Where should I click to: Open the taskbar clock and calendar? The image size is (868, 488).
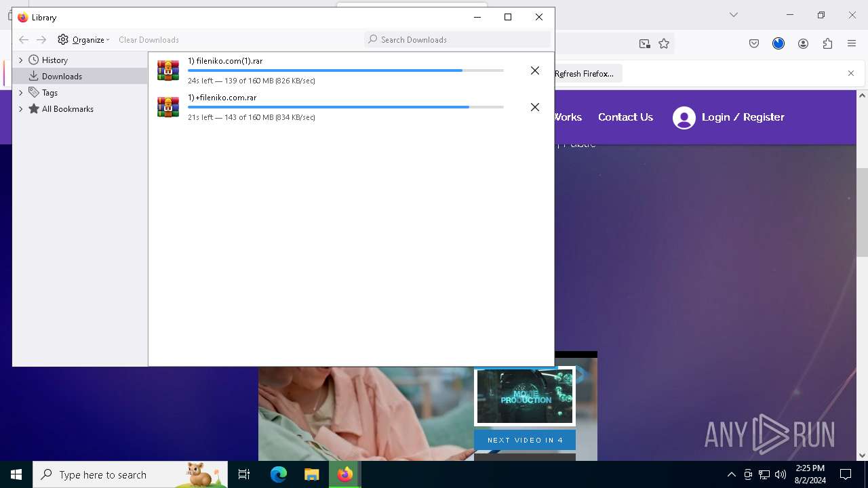coord(810,474)
